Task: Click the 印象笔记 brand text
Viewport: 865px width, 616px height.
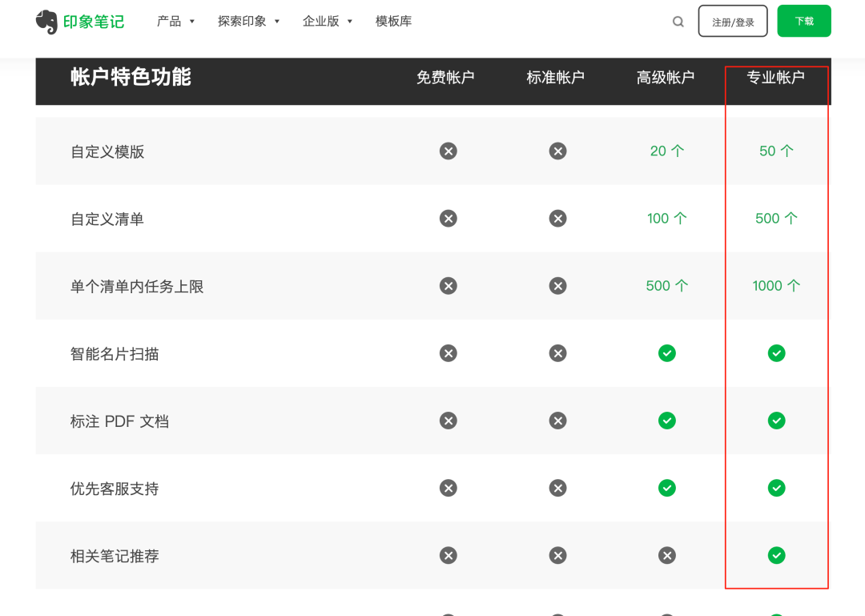Action: 94,22
